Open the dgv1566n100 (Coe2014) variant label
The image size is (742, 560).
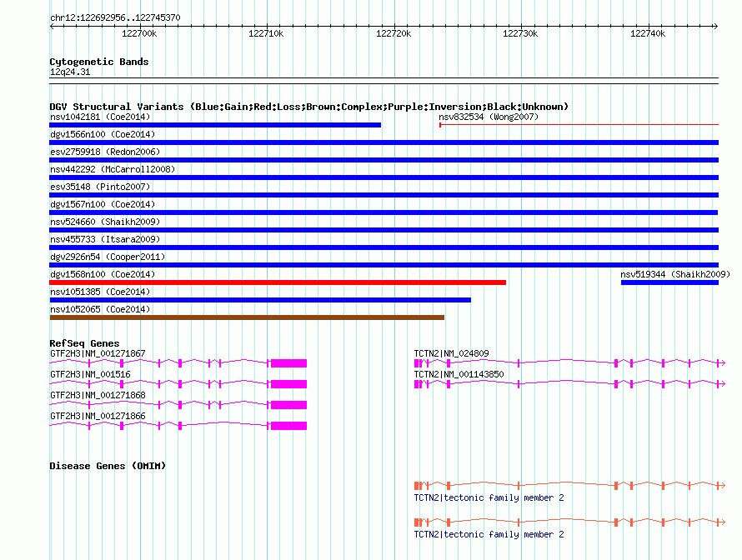(x=103, y=134)
